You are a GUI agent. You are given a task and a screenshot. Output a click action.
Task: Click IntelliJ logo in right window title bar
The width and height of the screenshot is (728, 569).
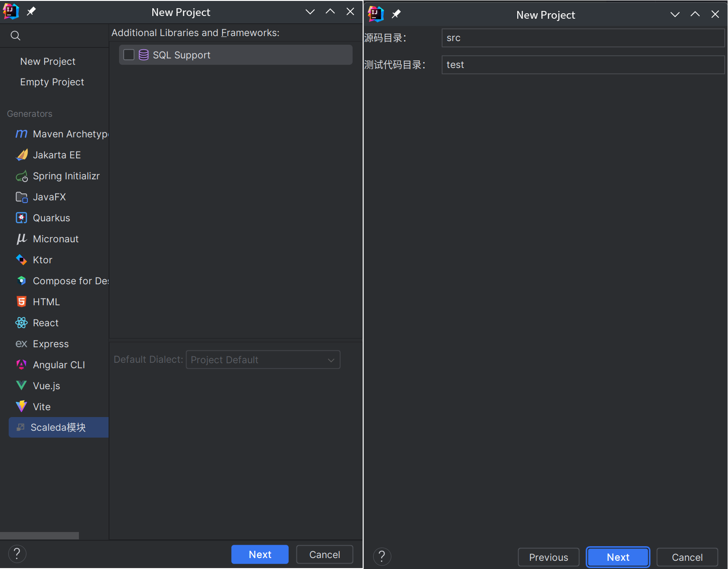376,14
